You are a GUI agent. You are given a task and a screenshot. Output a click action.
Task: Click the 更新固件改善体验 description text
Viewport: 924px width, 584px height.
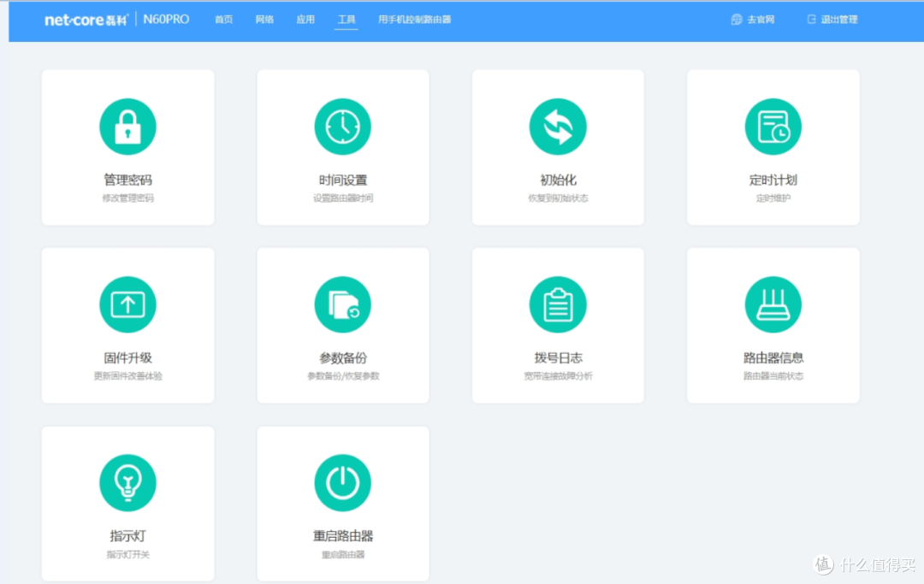click(x=127, y=375)
